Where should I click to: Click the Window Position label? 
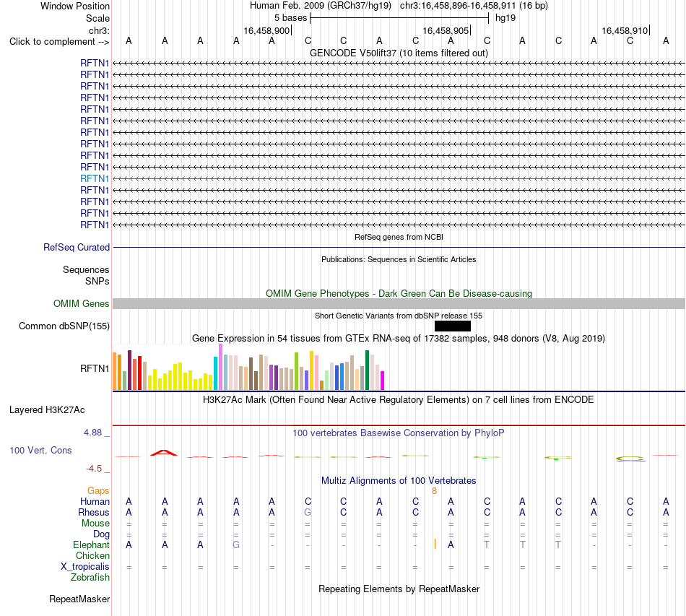coord(75,6)
